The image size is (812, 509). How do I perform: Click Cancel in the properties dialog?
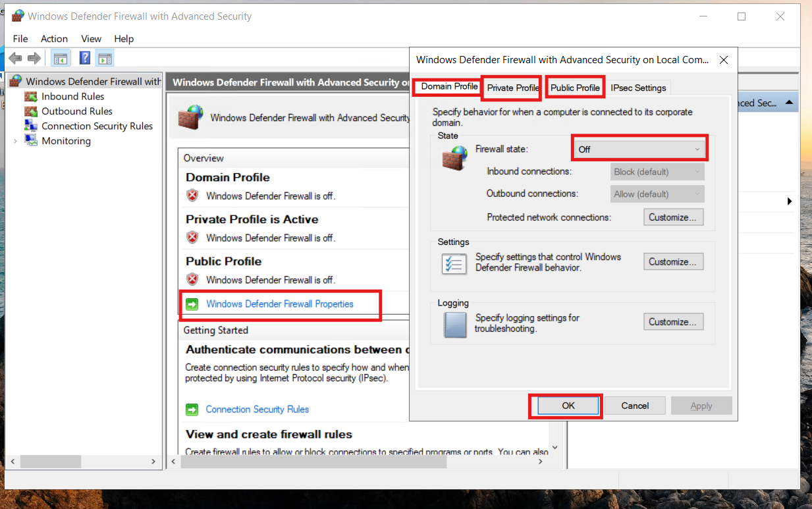pos(635,406)
